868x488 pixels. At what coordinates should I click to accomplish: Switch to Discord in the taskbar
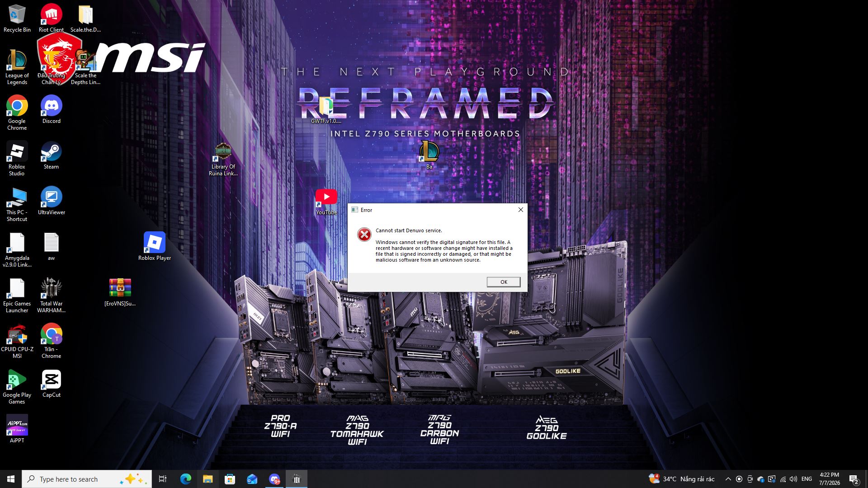(274, 479)
